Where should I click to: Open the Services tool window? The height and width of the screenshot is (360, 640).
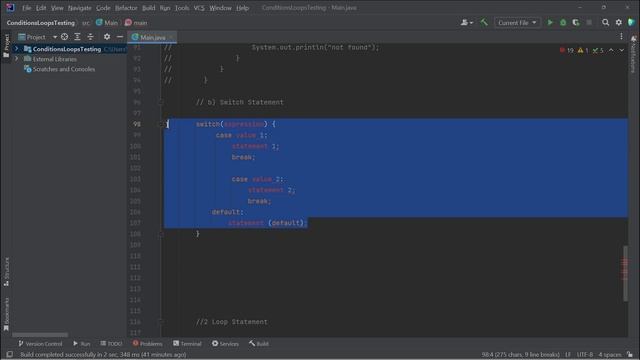(x=225, y=344)
